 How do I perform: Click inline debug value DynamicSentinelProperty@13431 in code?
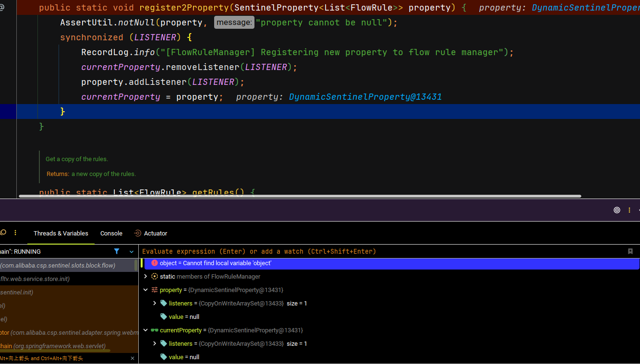point(365,97)
